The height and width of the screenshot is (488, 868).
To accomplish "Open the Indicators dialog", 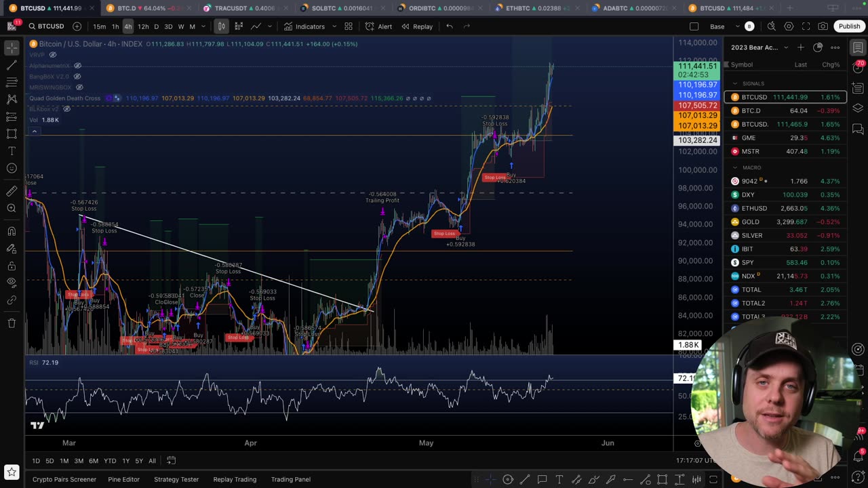I will [x=304, y=26].
